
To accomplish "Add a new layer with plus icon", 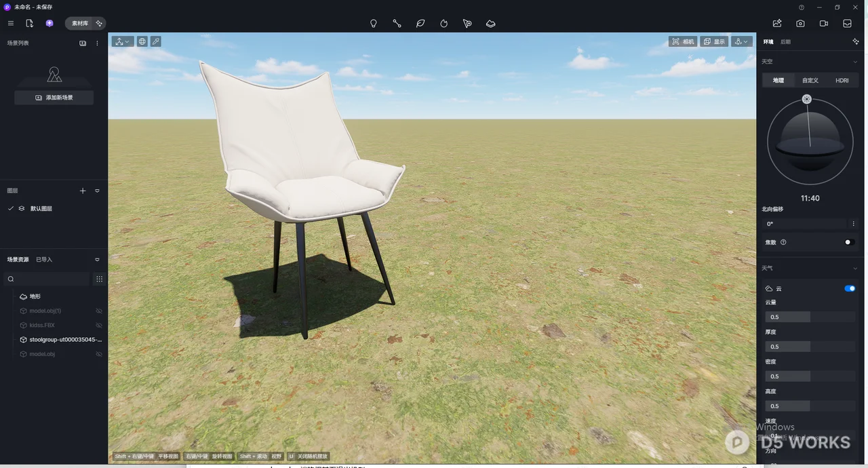I will pyautogui.click(x=83, y=191).
